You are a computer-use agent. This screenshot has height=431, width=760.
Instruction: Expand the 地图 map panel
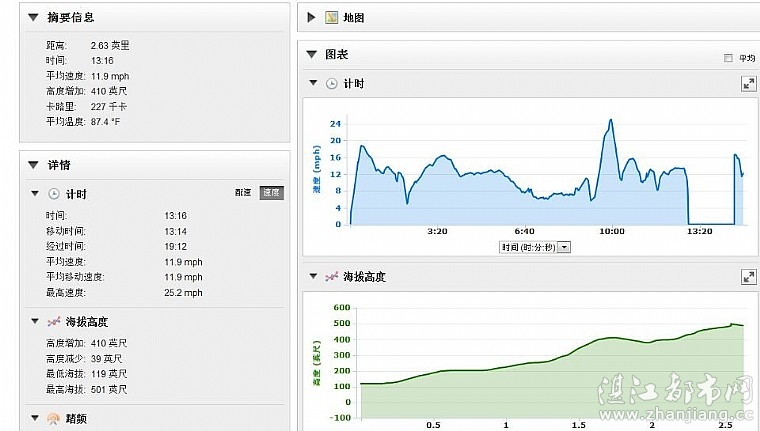point(312,18)
